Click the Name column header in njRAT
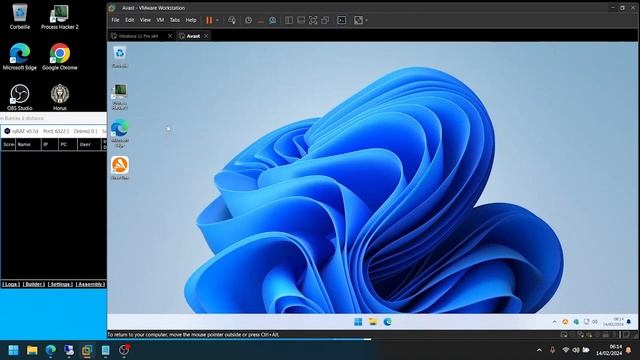Viewport: 640px width, 360px height. 28,144
